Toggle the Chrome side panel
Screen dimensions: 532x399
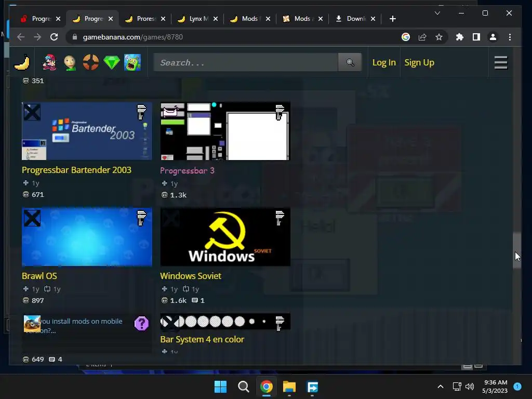click(x=476, y=37)
